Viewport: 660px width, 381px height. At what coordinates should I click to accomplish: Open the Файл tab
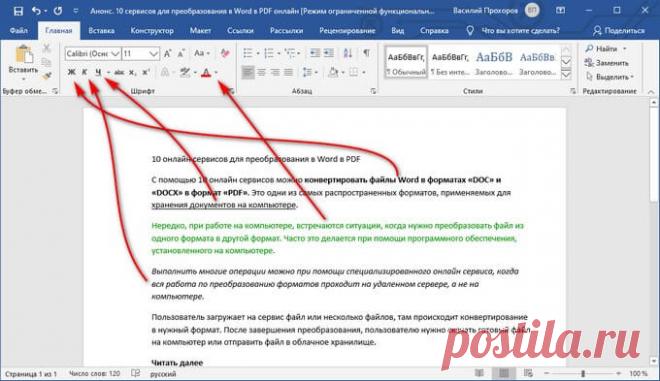(19, 30)
